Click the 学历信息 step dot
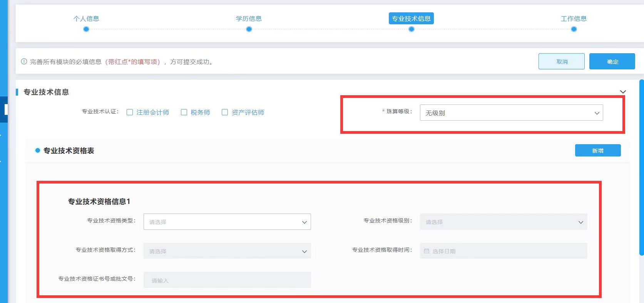Viewport: 644px width, 303px height. [x=249, y=29]
